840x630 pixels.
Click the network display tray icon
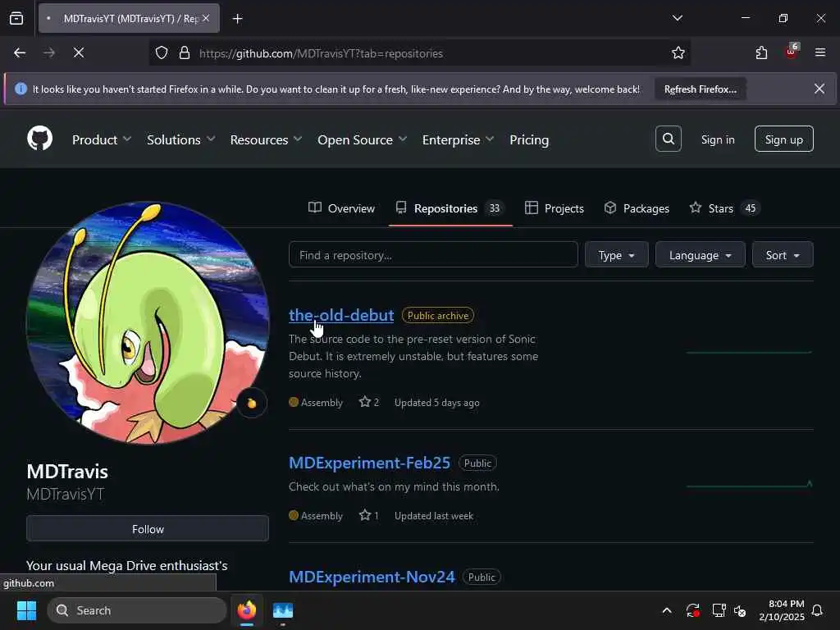click(719, 610)
